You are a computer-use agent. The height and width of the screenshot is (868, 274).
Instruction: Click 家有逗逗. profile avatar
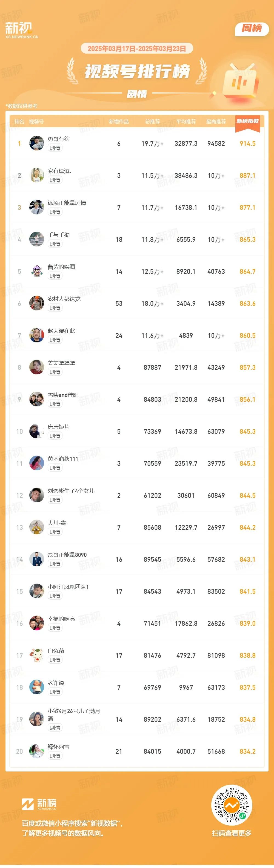pyautogui.click(x=37, y=175)
